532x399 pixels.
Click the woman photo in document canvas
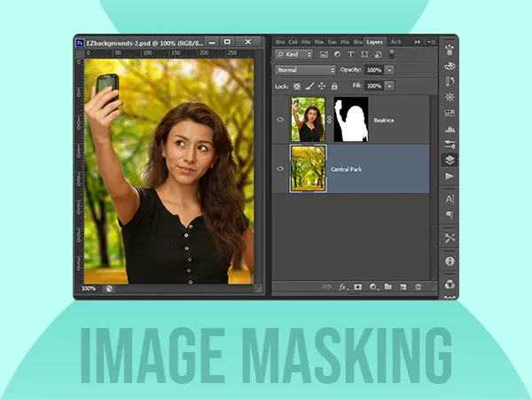coord(168,171)
